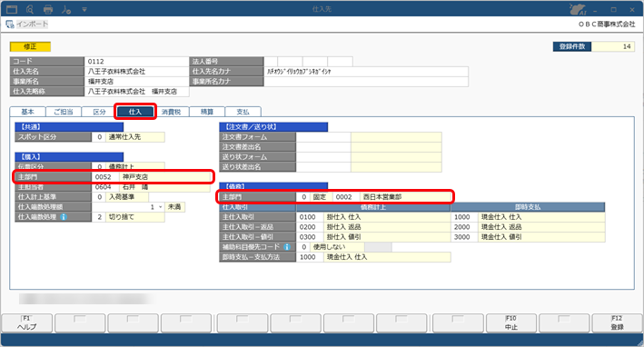Click the 注文書差出名 input field

pyautogui.click(x=323, y=146)
